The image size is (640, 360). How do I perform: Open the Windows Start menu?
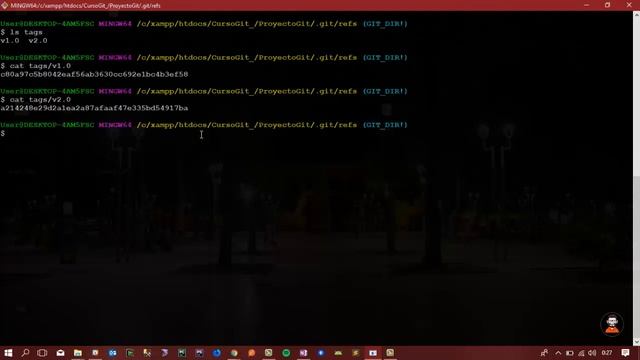(x=8, y=353)
